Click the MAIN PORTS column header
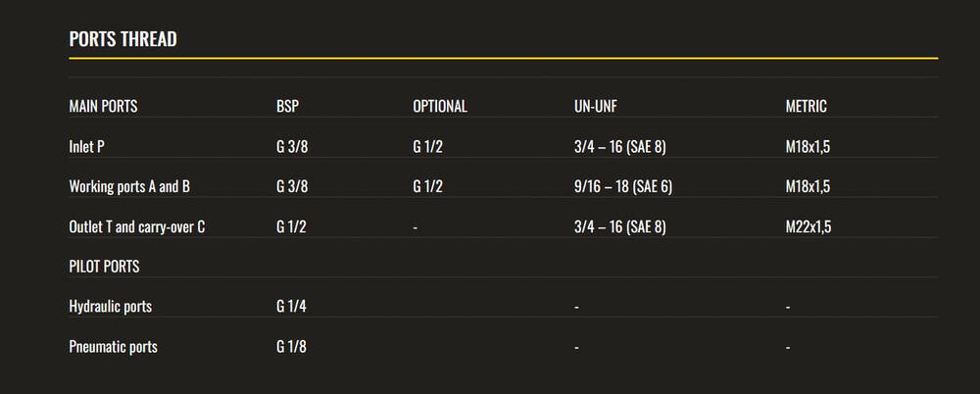 (x=103, y=106)
